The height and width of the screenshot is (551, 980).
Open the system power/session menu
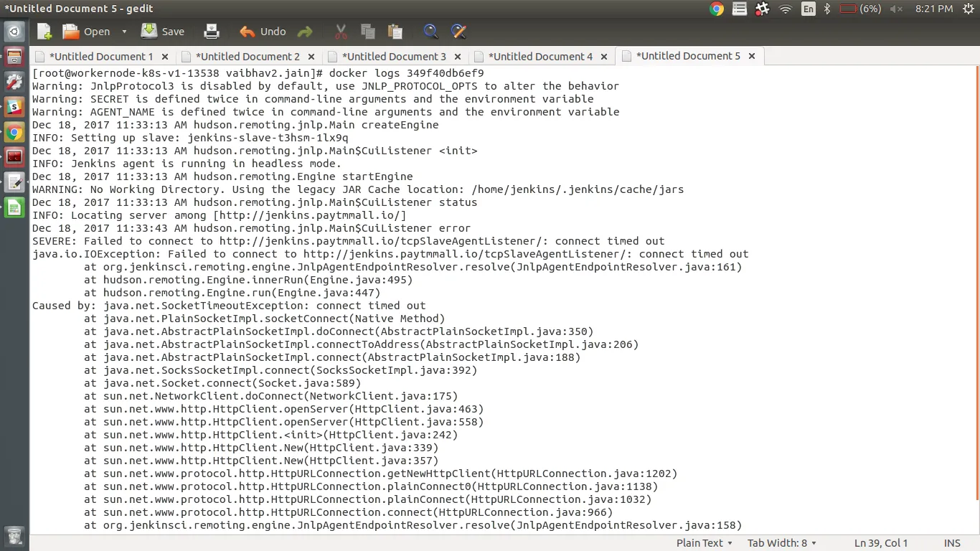click(967, 9)
